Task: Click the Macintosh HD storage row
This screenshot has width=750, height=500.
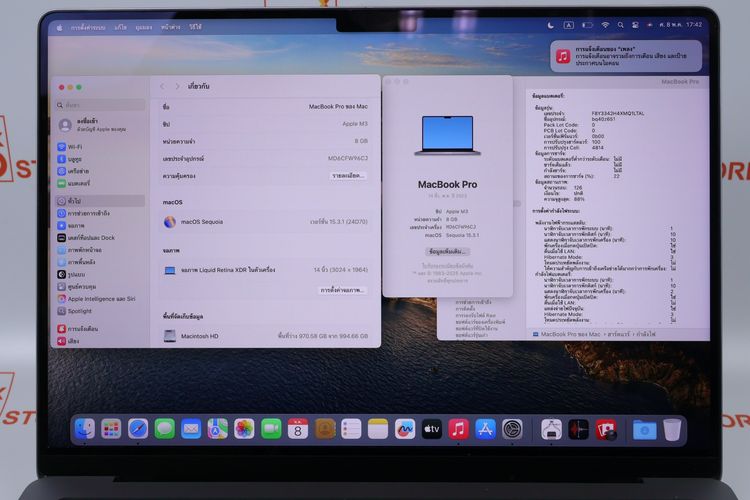Action: (265, 336)
